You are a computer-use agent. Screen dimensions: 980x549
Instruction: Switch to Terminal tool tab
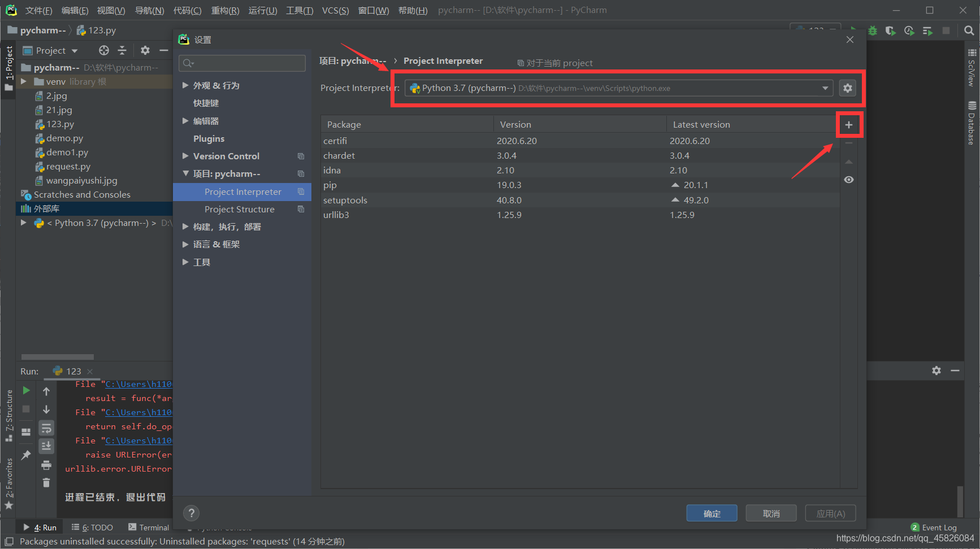(x=149, y=527)
